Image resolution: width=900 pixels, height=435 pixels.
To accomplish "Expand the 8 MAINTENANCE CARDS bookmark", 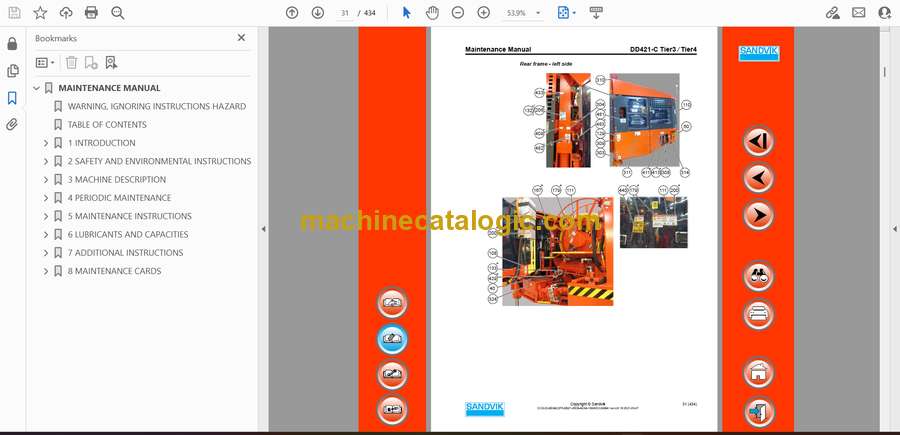I will tap(46, 271).
